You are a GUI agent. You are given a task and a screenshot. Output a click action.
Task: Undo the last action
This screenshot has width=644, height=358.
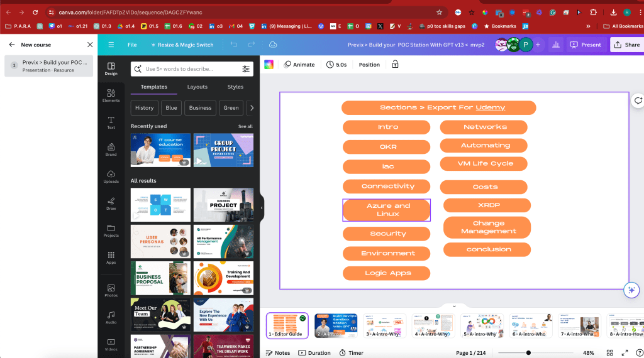[234, 45]
